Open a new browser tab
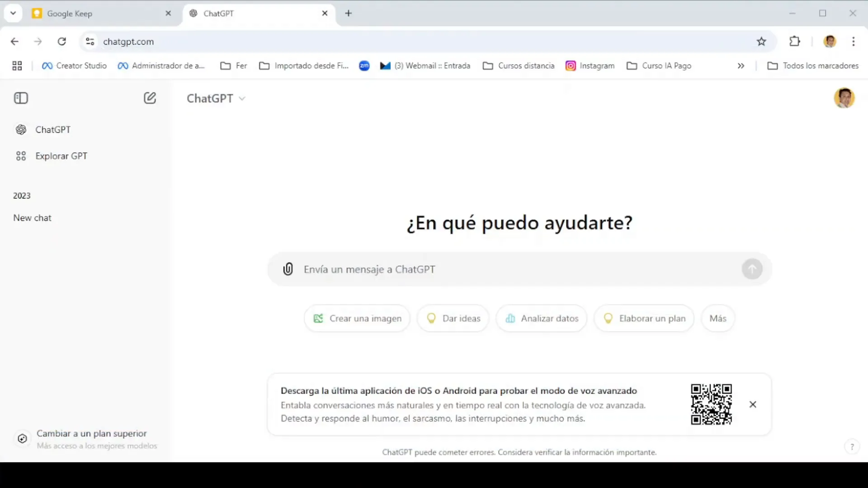The image size is (868, 488). [x=348, y=14]
